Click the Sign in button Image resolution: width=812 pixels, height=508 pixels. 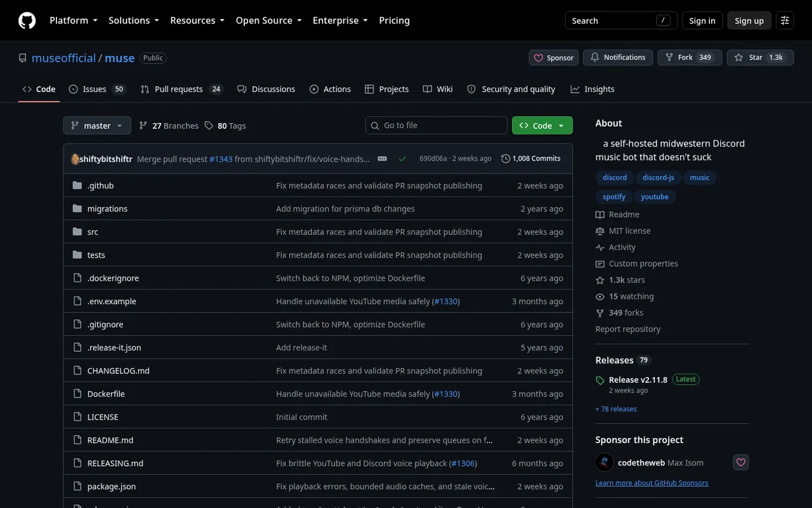point(702,20)
